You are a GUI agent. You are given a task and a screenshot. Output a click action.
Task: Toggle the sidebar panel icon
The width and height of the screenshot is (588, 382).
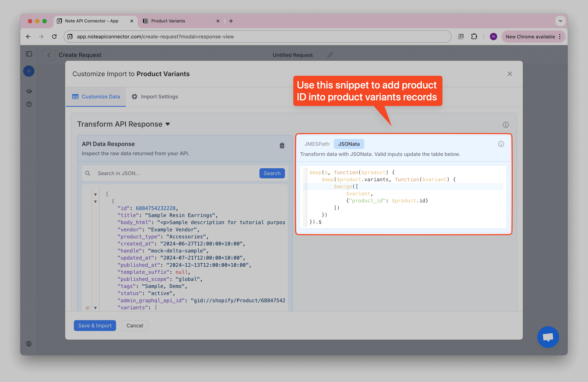(29, 54)
